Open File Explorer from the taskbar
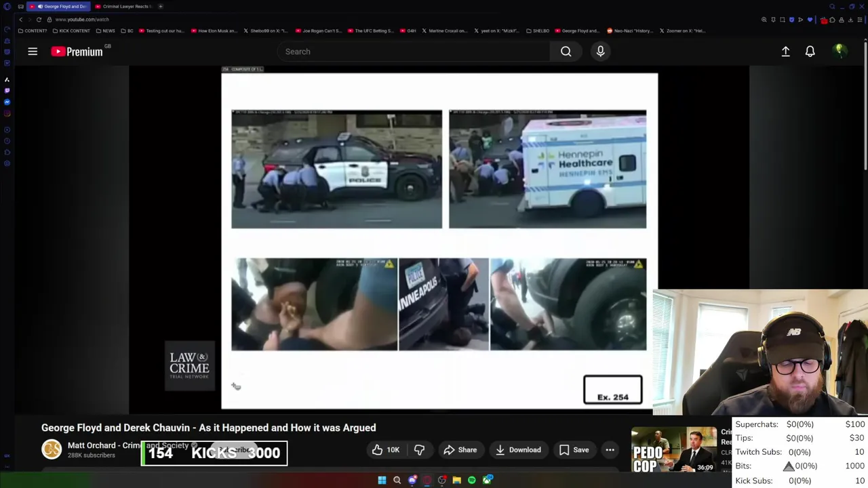The height and width of the screenshot is (488, 868). [456, 481]
